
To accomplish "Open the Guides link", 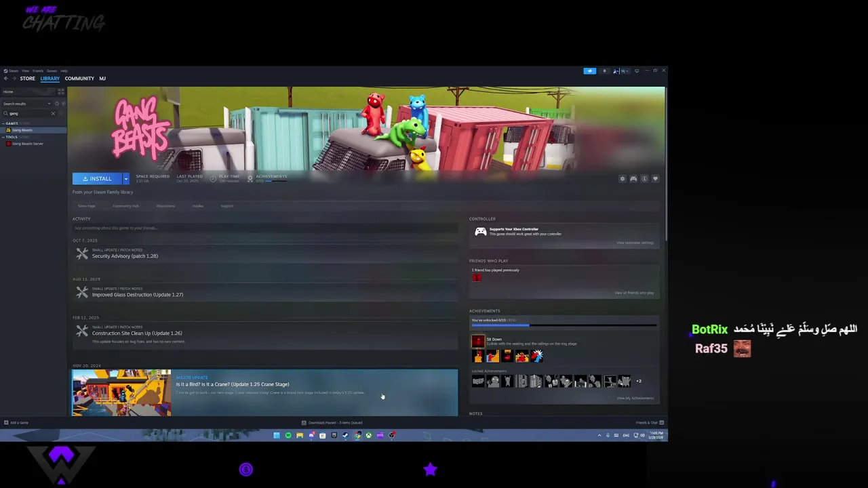I will pyautogui.click(x=198, y=206).
